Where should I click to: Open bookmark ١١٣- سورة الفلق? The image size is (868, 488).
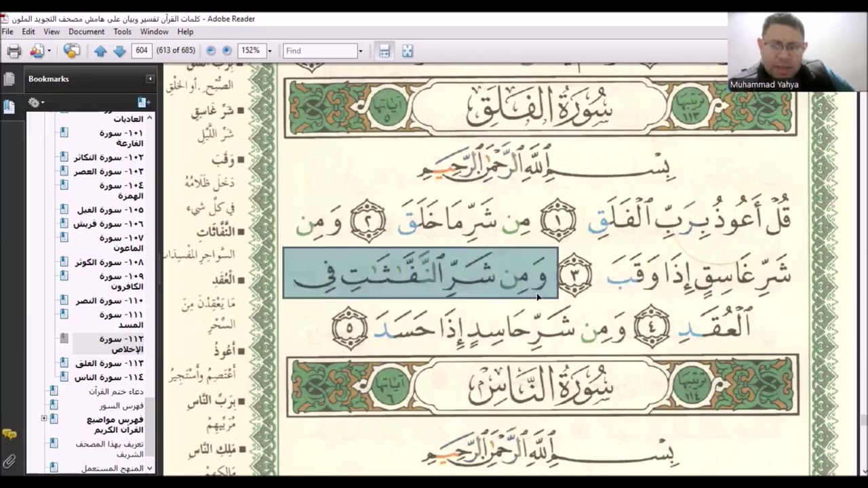[x=109, y=363]
